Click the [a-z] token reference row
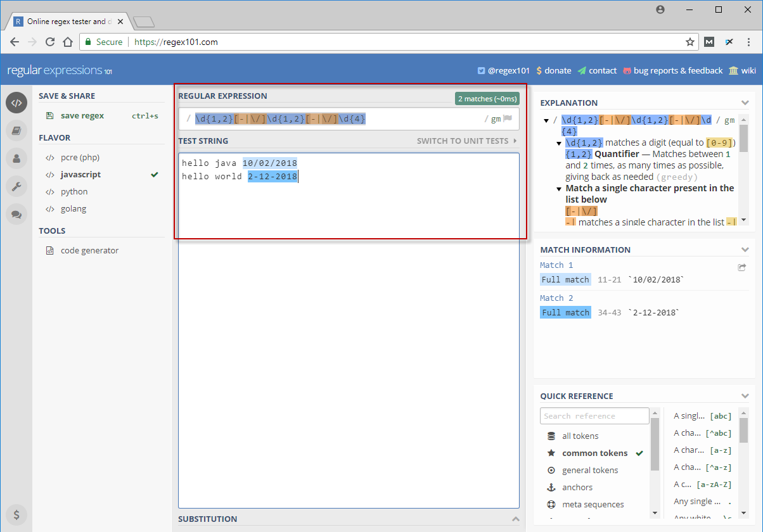The height and width of the screenshot is (532, 763). [702, 450]
